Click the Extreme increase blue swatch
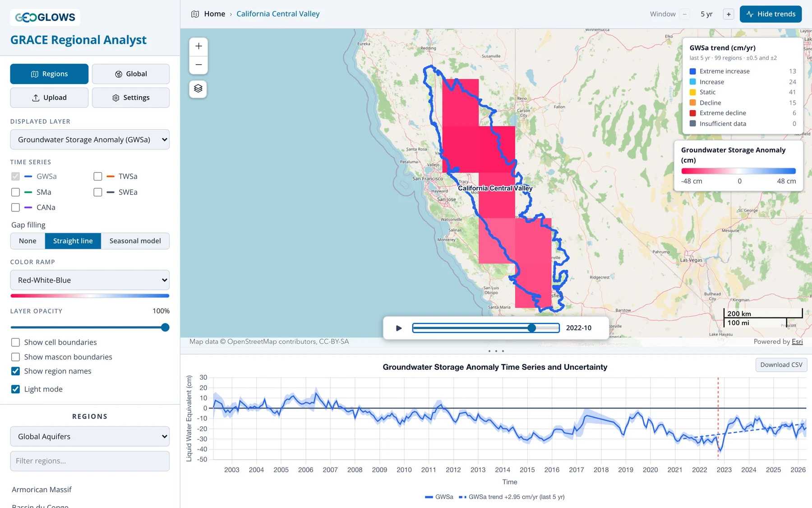The image size is (812, 508). [692, 71]
